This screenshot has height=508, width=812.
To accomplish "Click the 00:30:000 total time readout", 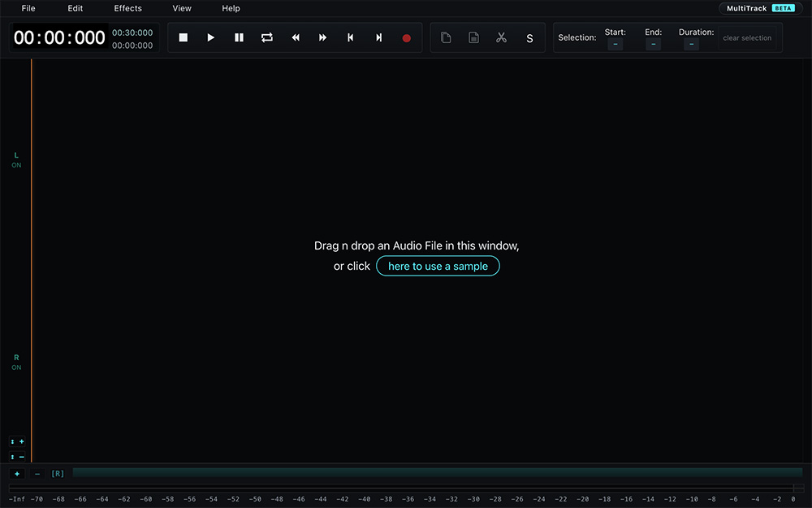I will 132,33.
